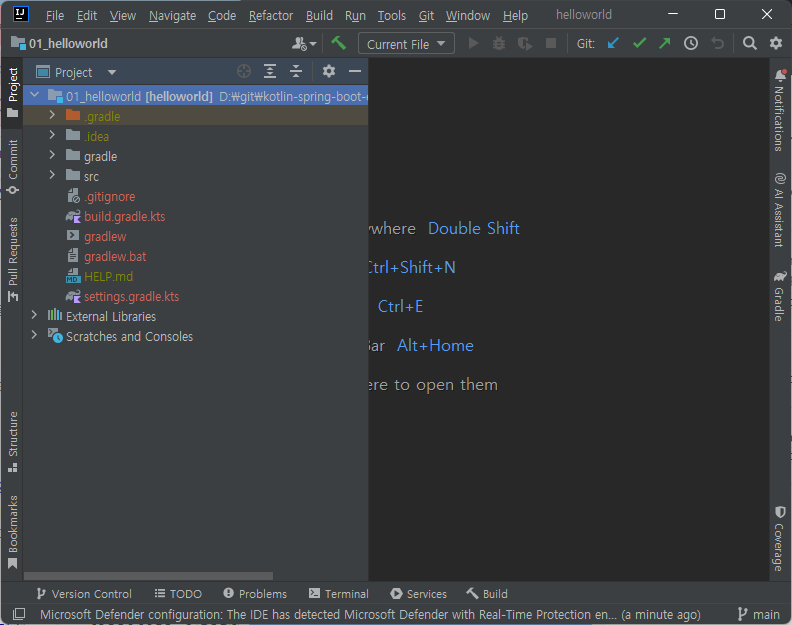This screenshot has width=792, height=625.
Task: Select build.gradle.kts file
Action: 124,216
